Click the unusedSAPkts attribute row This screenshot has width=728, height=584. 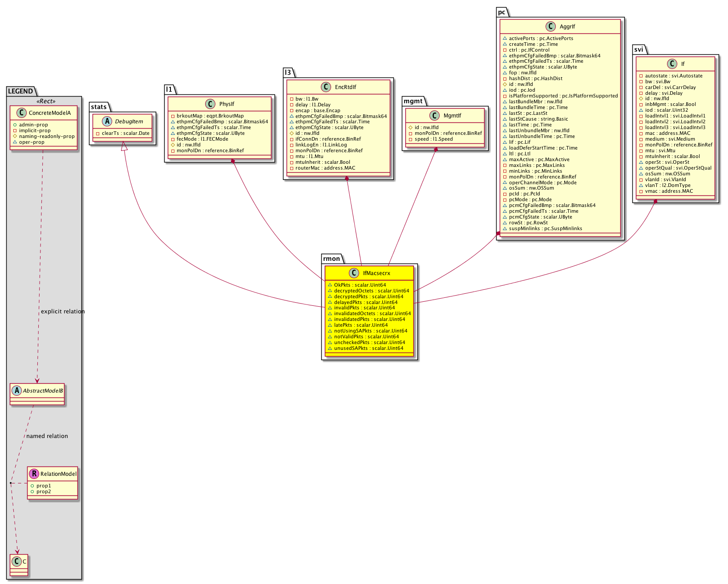(368, 348)
